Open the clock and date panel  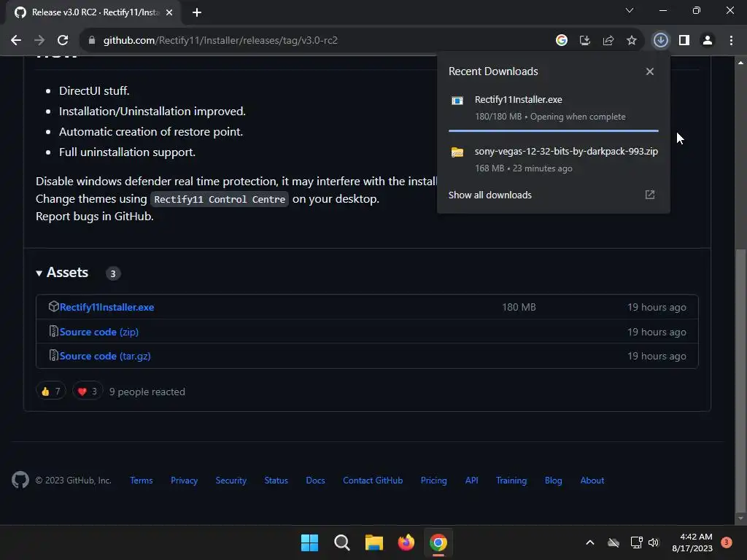tap(692, 542)
